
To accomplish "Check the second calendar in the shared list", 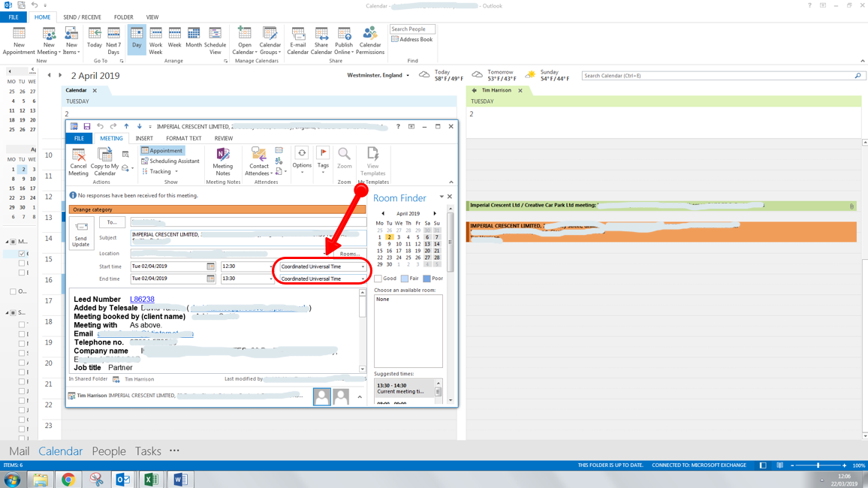I will [x=22, y=333].
